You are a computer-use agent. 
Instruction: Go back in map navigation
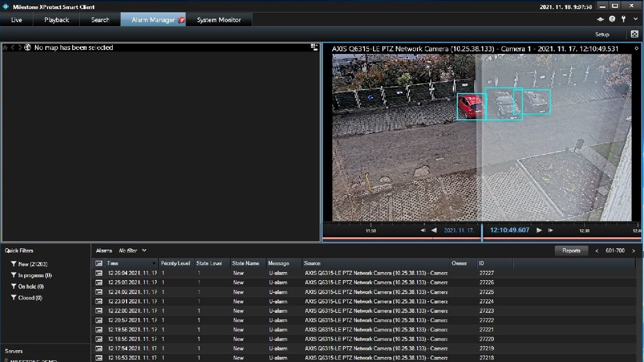(13, 48)
